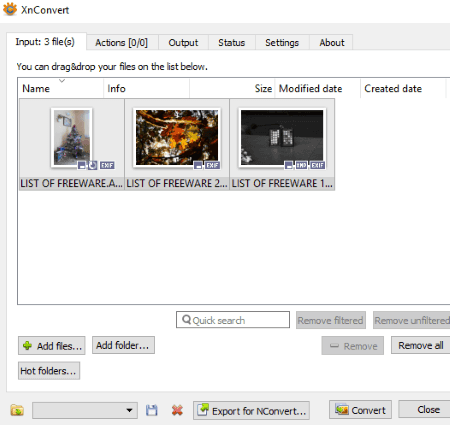This screenshot has height=425, width=450.
Task: Open the preset selection dropdown
Action: (x=85, y=410)
